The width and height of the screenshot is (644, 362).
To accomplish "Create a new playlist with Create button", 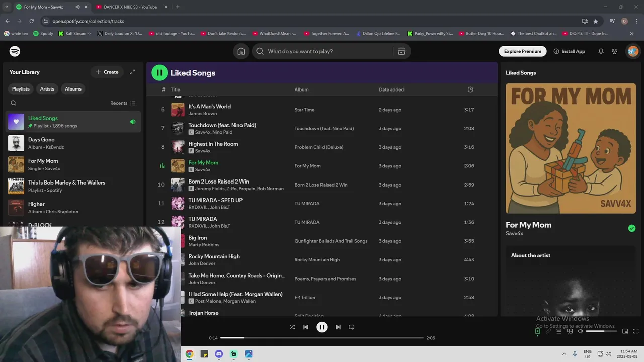I will pyautogui.click(x=107, y=72).
